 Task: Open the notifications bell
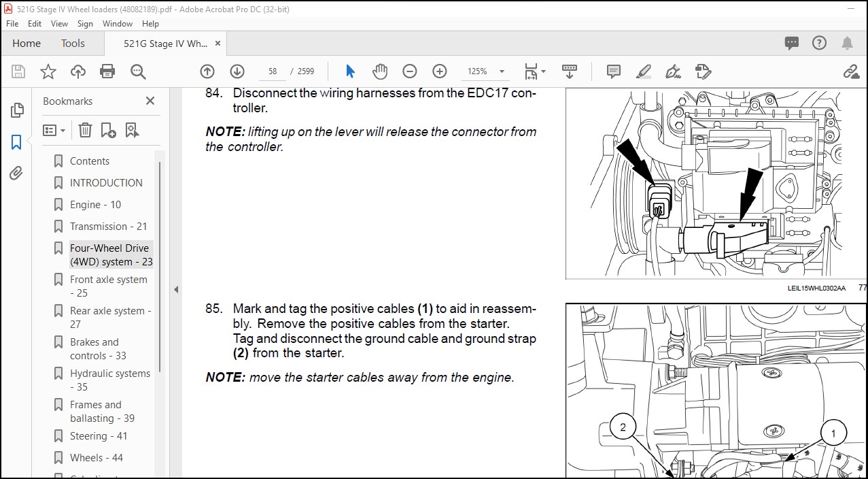pos(847,43)
